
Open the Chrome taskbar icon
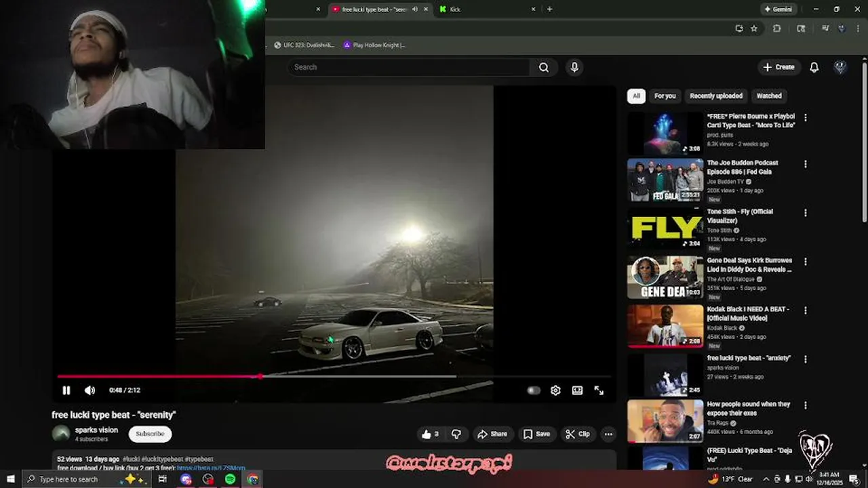point(252,479)
